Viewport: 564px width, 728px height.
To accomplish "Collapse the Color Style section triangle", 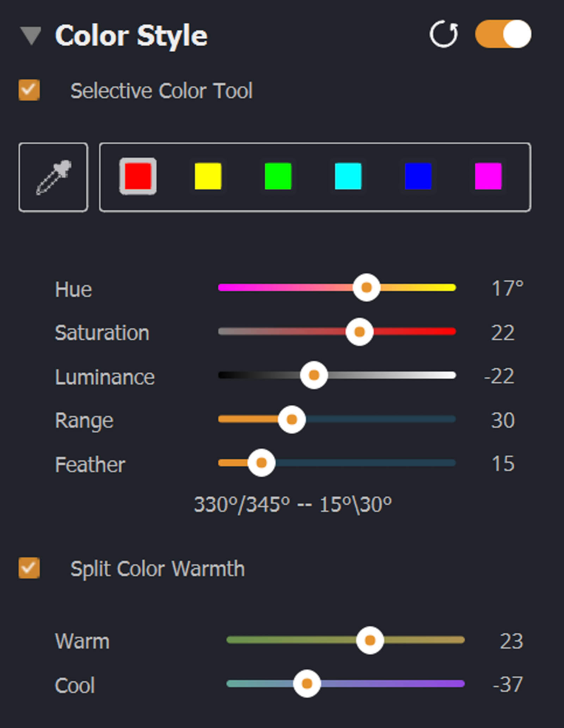I will (31, 36).
